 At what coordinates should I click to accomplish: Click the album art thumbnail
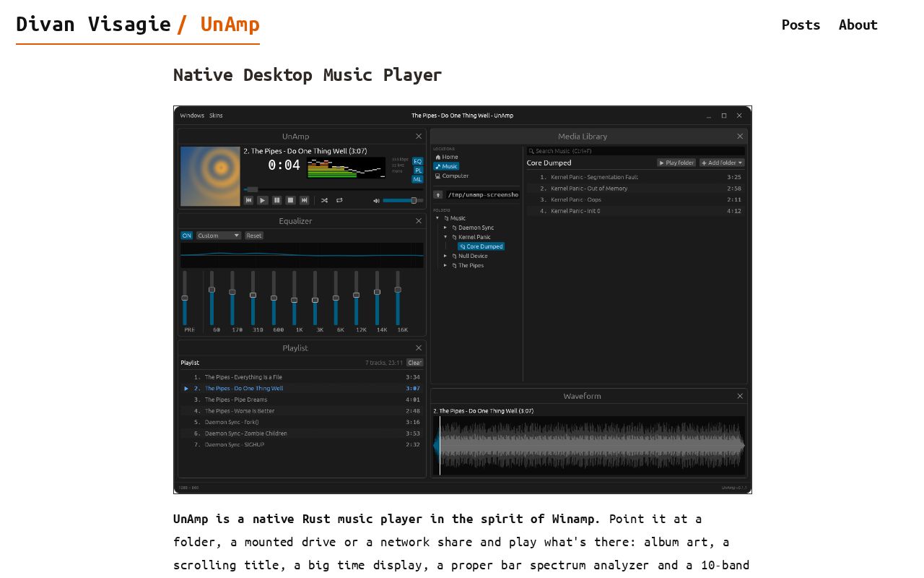[x=210, y=176]
